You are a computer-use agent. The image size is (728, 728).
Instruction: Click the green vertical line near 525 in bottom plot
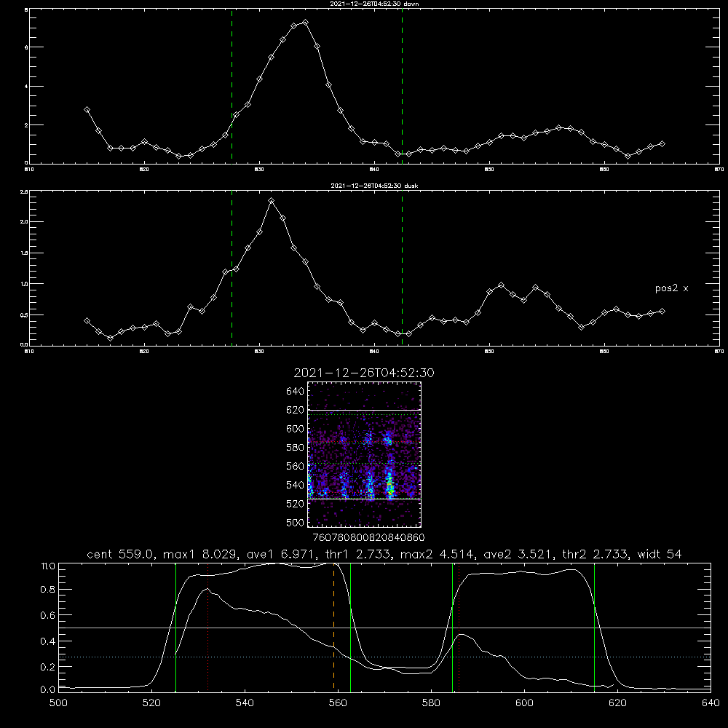coord(176,627)
